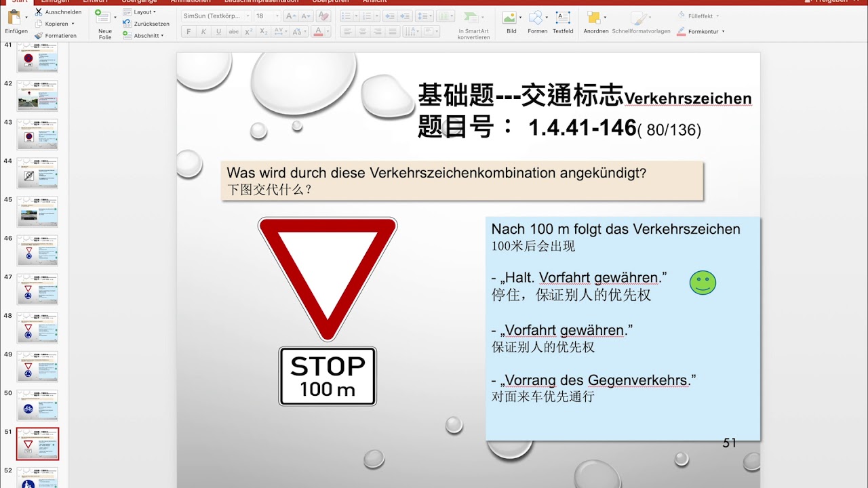Viewport: 868px width, 488px height.
Task: Open the SimSun font name combo box
Action: (x=216, y=16)
